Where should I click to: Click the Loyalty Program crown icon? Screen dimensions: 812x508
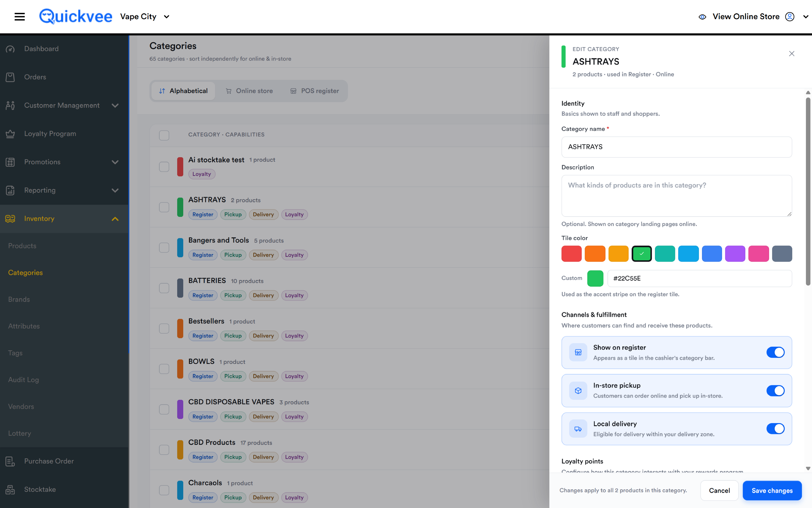click(x=10, y=134)
